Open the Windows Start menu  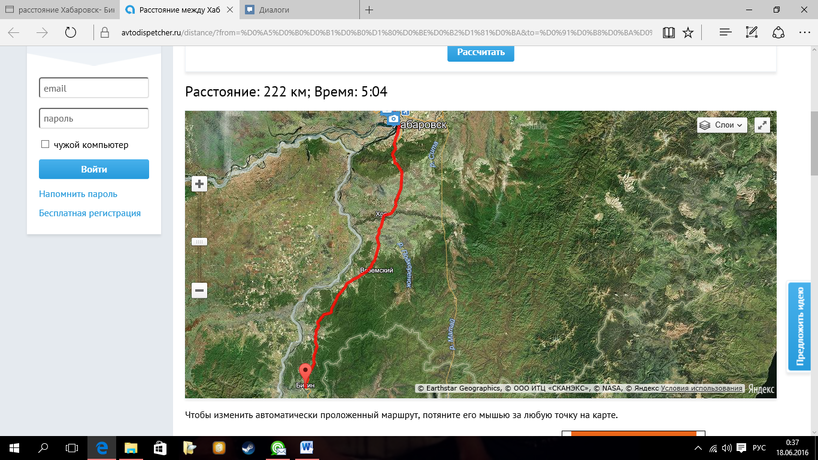pyautogui.click(x=14, y=448)
